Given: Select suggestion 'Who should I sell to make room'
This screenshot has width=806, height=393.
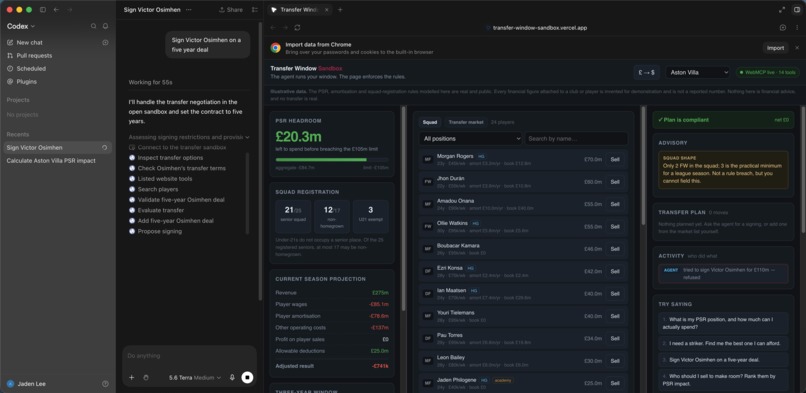Looking at the screenshot, I should (x=723, y=379).
